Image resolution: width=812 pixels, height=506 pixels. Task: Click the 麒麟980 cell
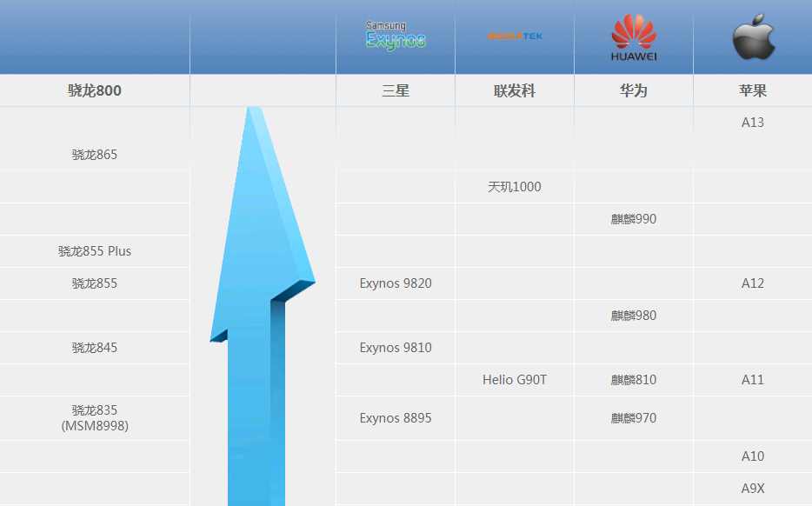point(634,316)
